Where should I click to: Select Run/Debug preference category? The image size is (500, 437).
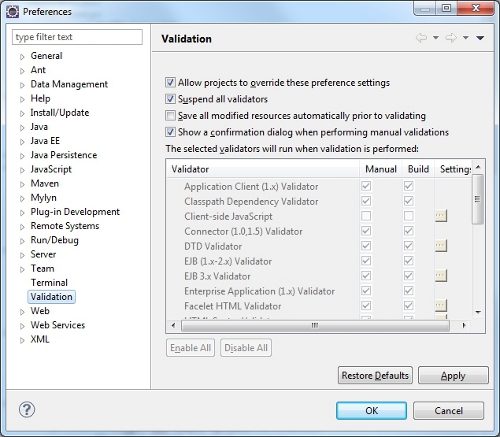point(55,240)
